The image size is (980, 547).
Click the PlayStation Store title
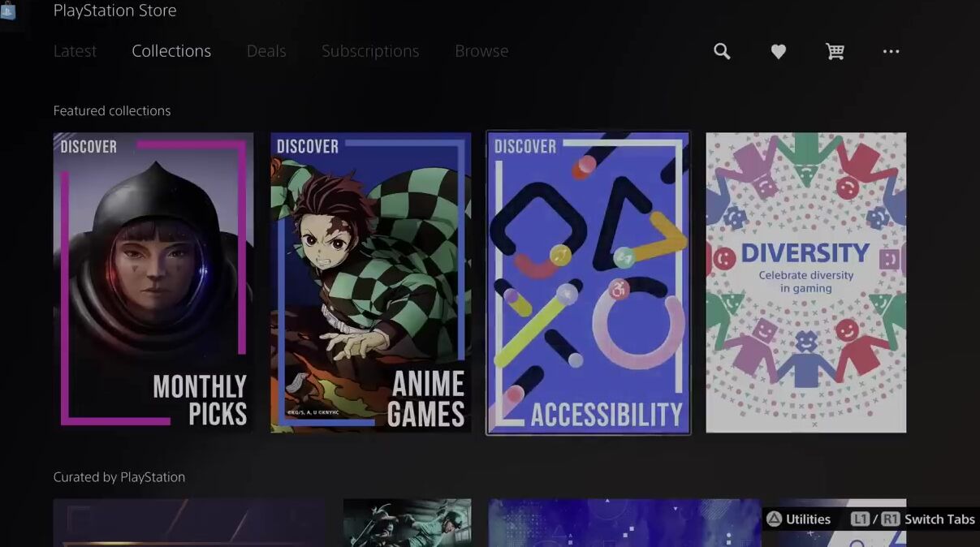click(114, 11)
